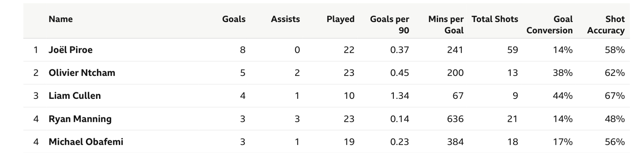Open Joël Piroe's player name

(70, 50)
